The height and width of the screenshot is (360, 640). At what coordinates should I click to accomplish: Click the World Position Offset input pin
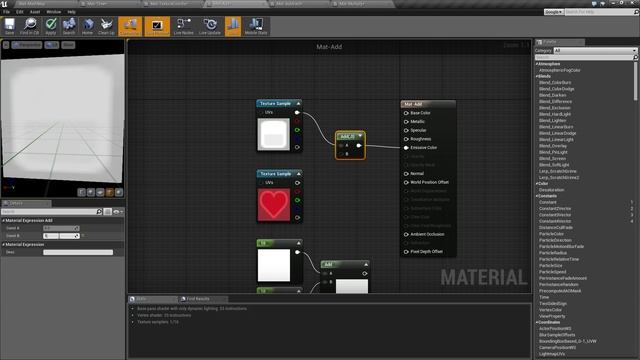coord(406,182)
